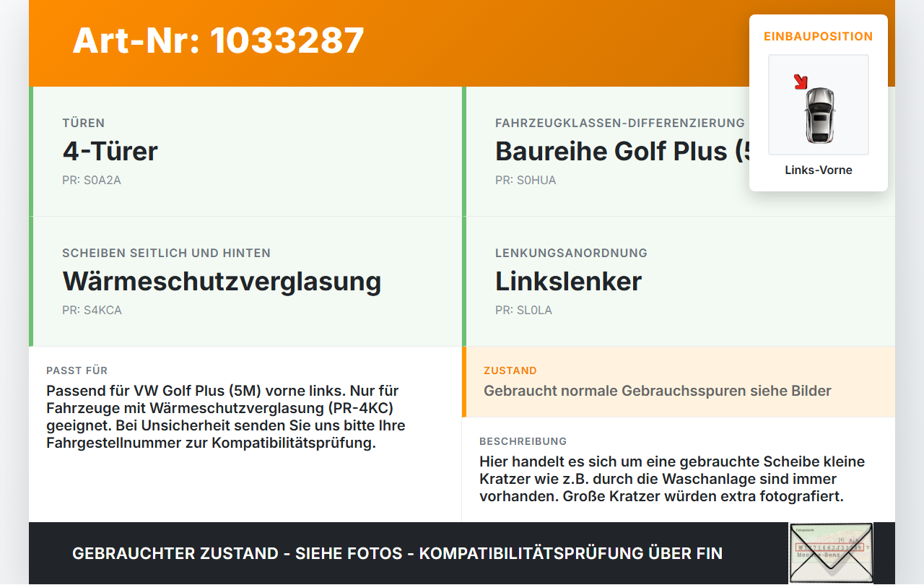The width and height of the screenshot is (924, 585).
Task: Click the Art-Nr: 1033287 heading
Action: pyautogui.click(x=218, y=40)
